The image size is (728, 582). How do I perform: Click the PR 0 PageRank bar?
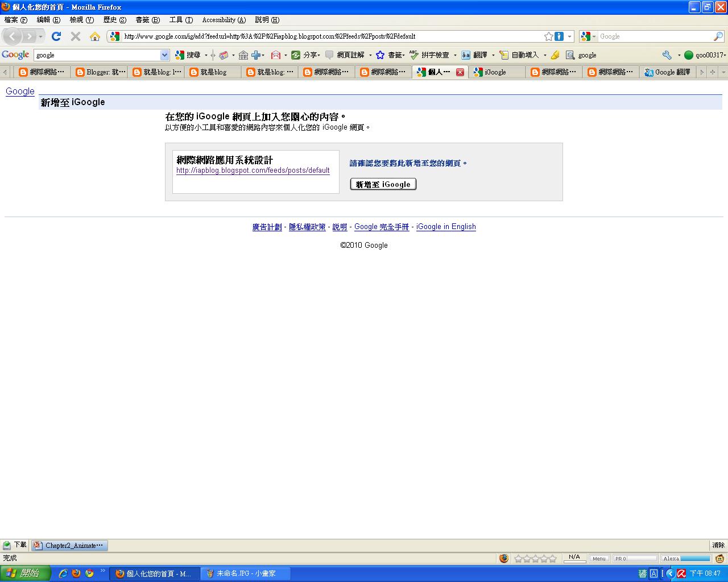[x=635, y=559]
